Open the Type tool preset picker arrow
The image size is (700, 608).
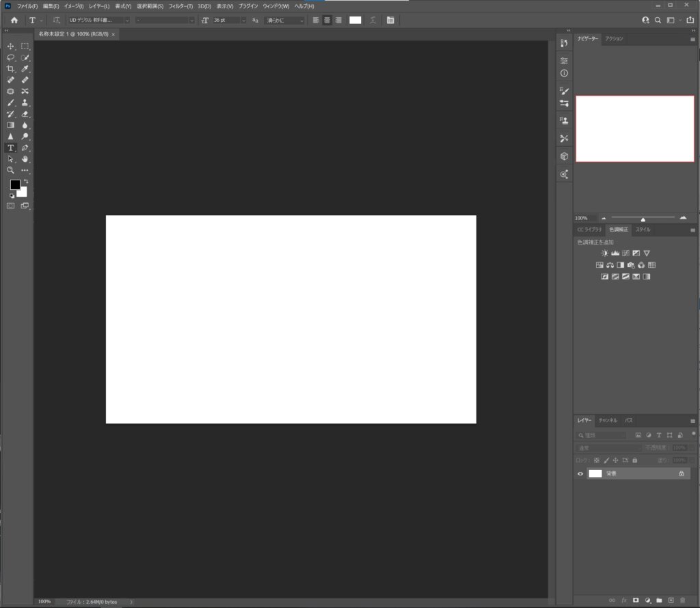coord(41,20)
